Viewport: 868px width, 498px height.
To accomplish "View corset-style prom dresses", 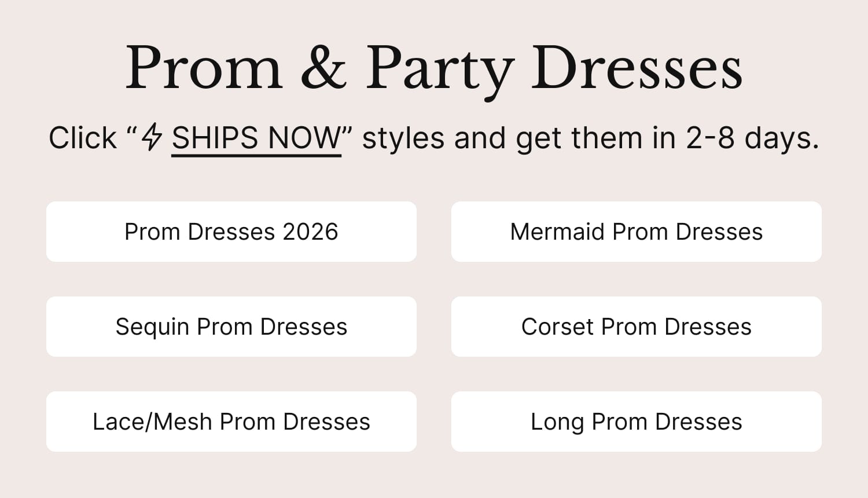I will [637, 327].
